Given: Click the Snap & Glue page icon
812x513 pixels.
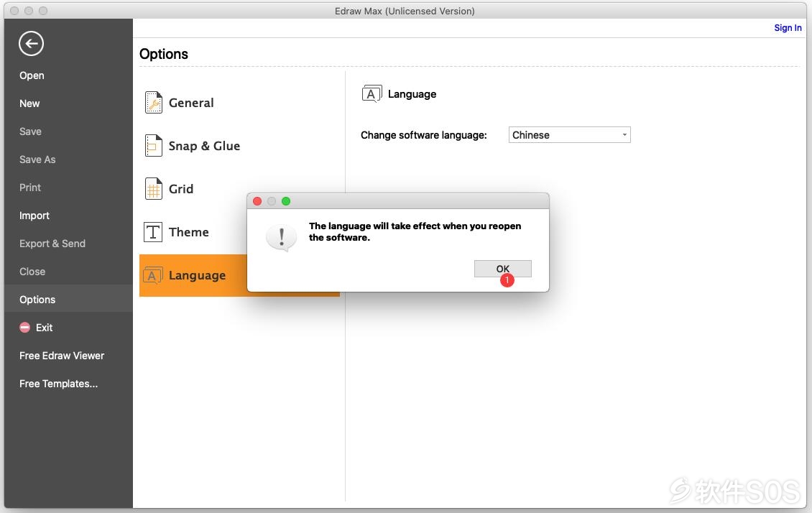Looking at the screenshot, I should click(153, 145).
